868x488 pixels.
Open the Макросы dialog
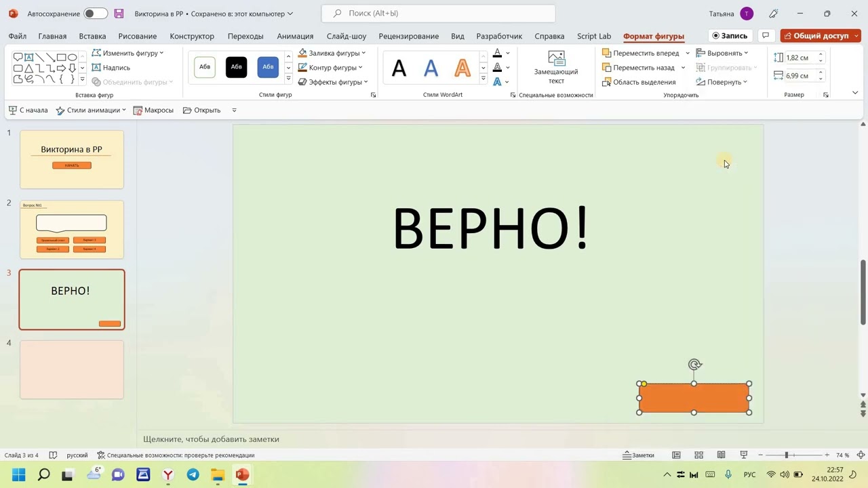coord(153,110)
